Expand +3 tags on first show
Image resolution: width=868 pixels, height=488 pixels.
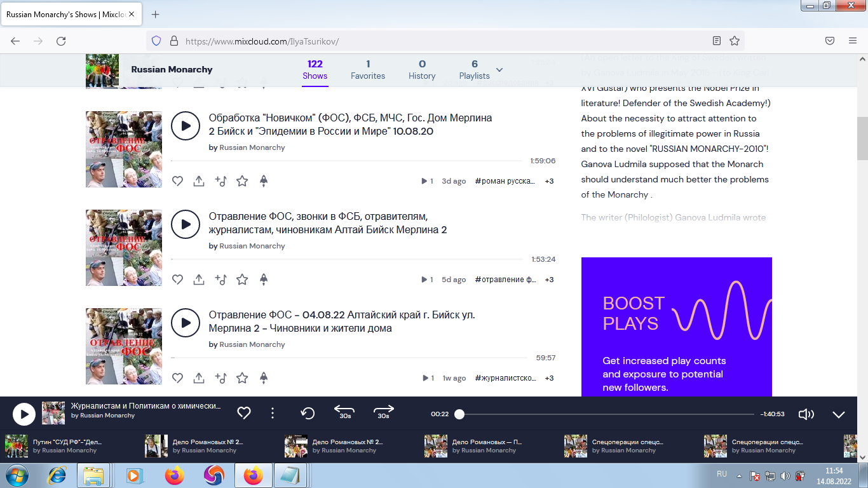tap(549, 181)
